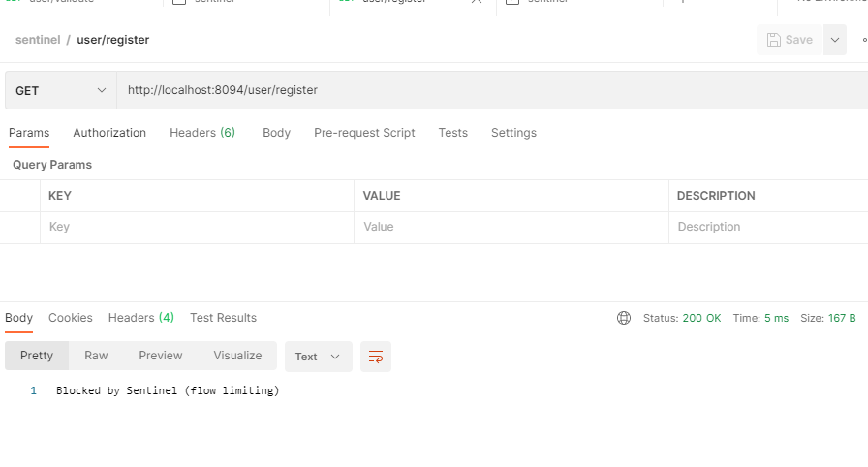Click the user/register request name

click(x=113, y=40)
